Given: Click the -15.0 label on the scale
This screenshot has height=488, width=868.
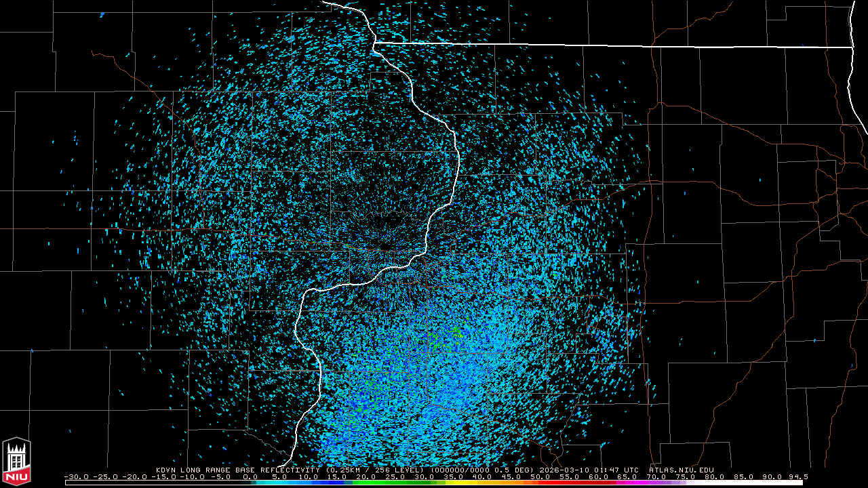Looking at the screenshot, I should pos(163,476).
